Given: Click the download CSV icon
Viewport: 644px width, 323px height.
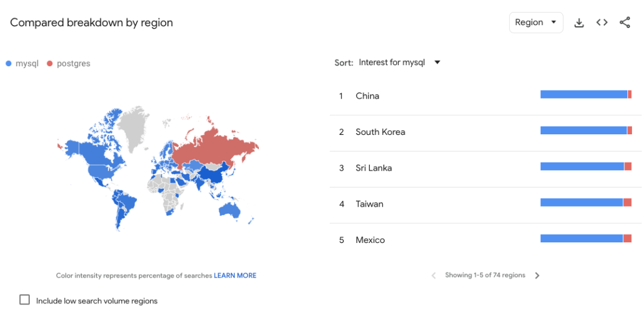Looking at the screenshot, I should point(578,23).
